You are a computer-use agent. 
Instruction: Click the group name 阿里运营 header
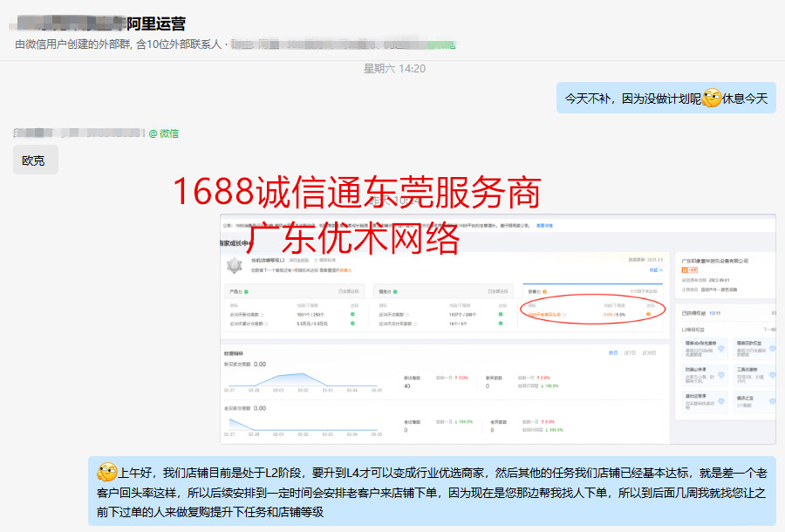click(156, 24)
